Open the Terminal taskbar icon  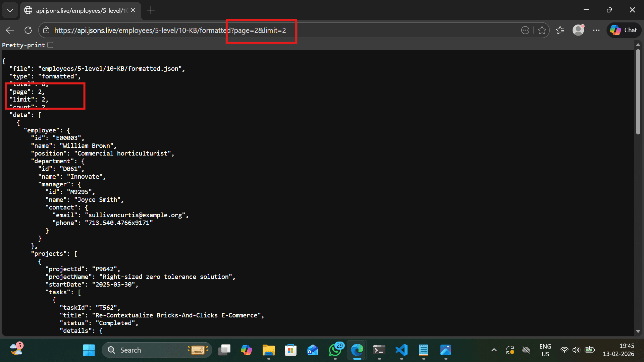tap(379, 350)
